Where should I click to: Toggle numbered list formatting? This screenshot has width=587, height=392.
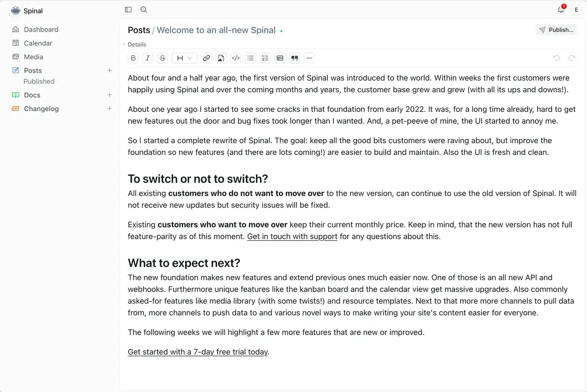click(x=265, y=58)
